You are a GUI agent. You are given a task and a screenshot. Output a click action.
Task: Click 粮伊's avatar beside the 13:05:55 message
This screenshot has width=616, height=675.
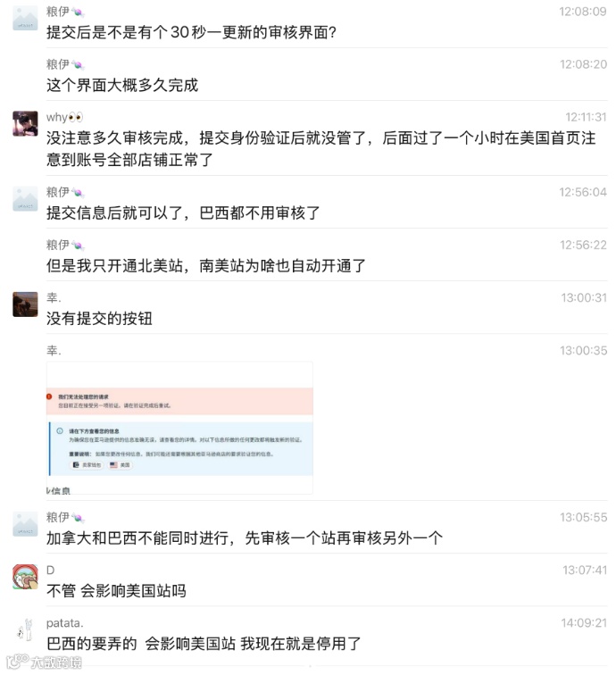(x=25, y=524)
